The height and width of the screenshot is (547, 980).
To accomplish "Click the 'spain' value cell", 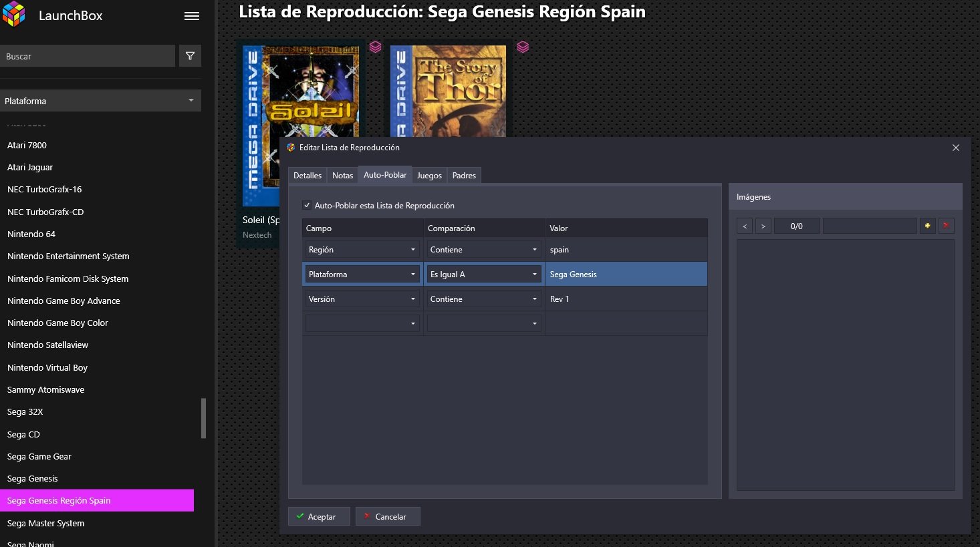I will 626,250.
